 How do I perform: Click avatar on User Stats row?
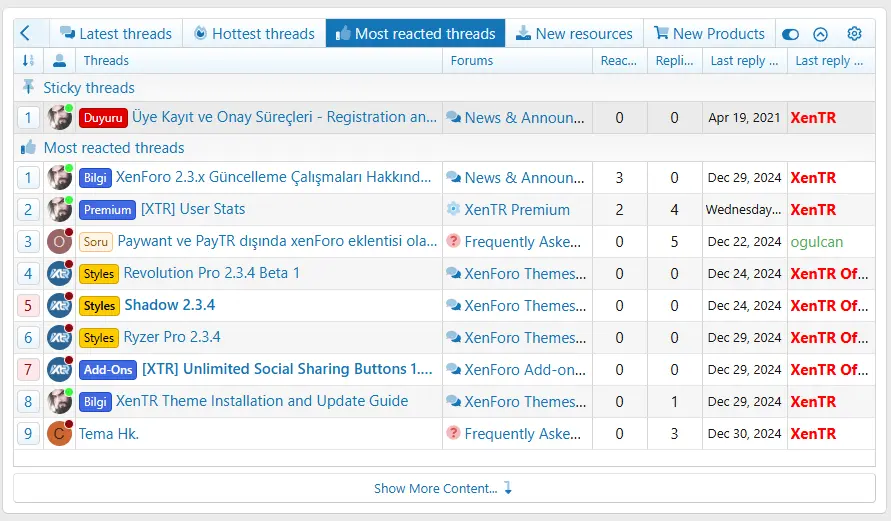(x=60, y=210)
